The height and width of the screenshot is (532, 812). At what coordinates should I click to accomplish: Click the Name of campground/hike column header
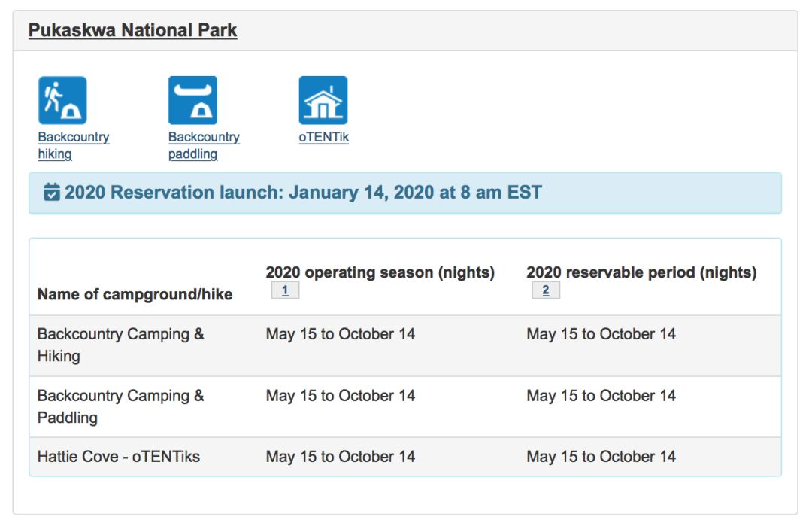pos(135,294)
